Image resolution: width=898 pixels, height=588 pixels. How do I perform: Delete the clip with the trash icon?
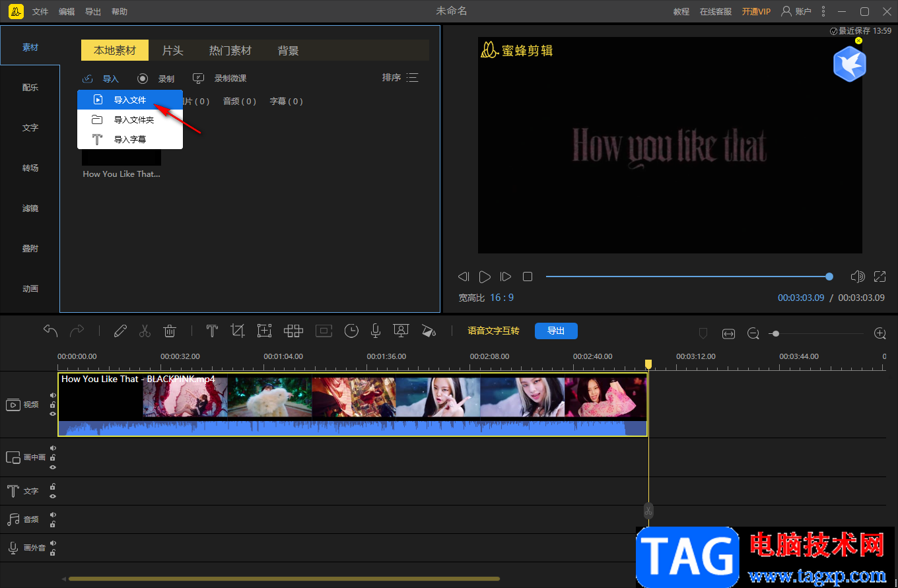(170, 331)
